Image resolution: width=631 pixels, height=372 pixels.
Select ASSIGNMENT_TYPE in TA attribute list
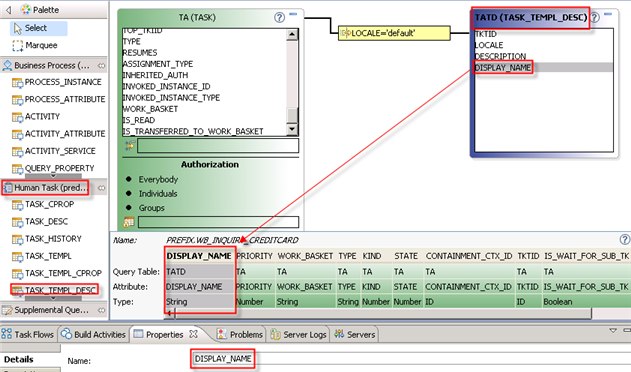[158, 64]
